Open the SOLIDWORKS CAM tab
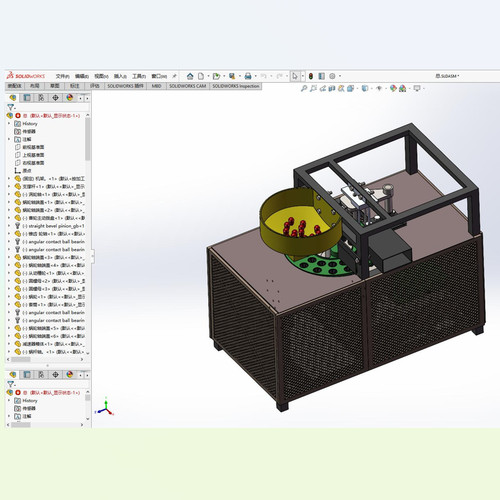 point(188,86)
